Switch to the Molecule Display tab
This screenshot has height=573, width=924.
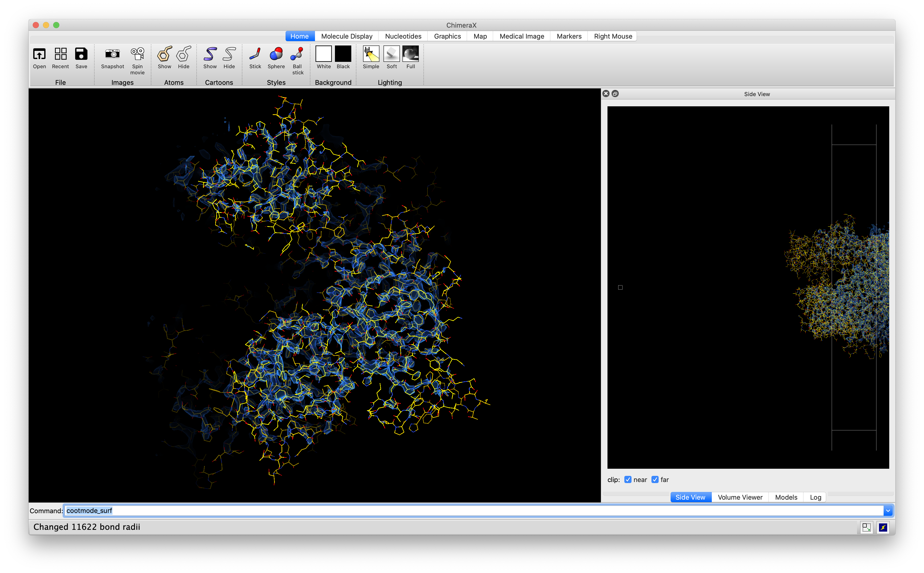coord(346,36)
